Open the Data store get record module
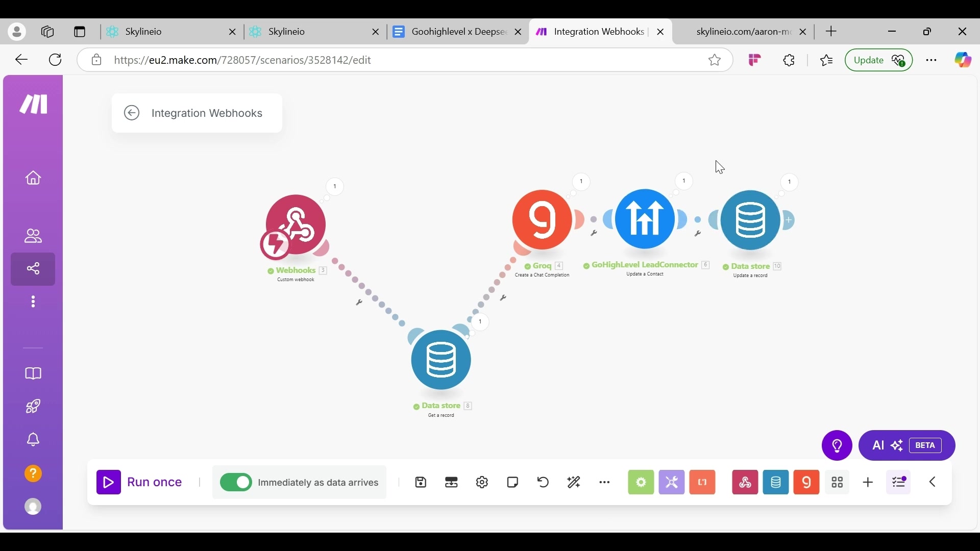The height and width of the screenshot is (551, 980). click(x=442, y=360)
